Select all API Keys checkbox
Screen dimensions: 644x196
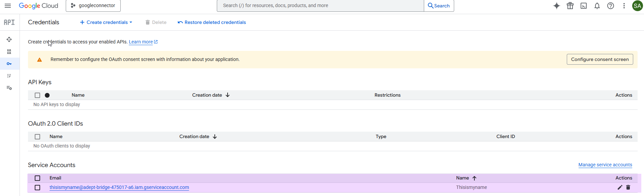[x=37, y=95]
